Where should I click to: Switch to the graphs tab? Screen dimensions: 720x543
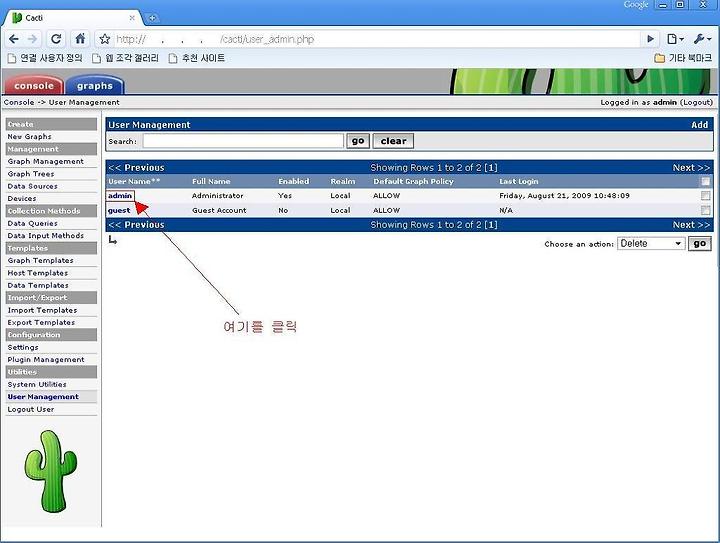pos(95,85)
